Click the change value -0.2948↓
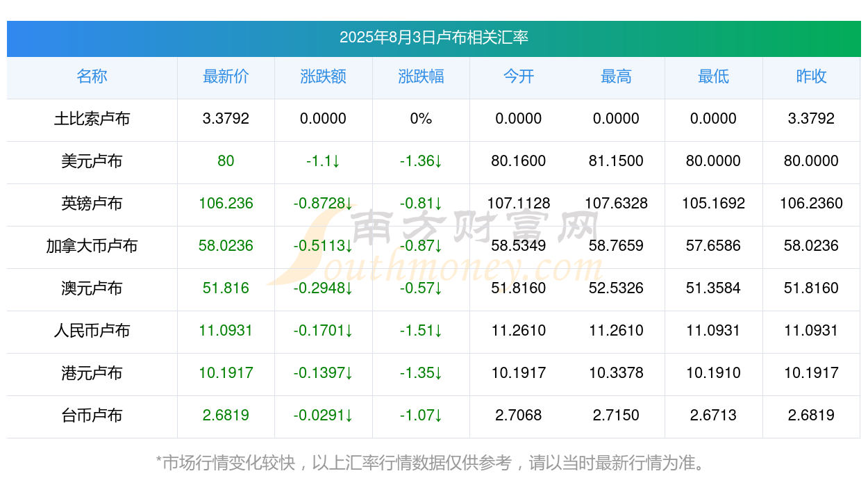Viewport: 868px width, 485px height. click(324, 288)
